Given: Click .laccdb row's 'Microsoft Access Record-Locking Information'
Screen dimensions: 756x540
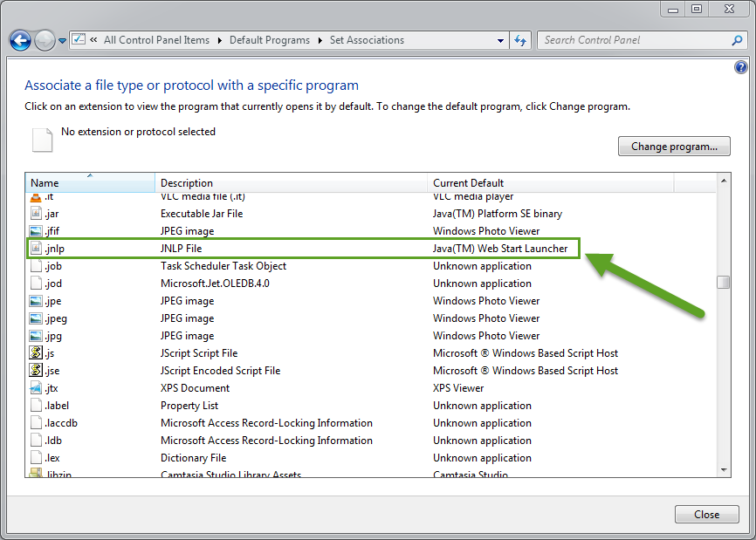Looking at the screenshot, I should point(266,423).
